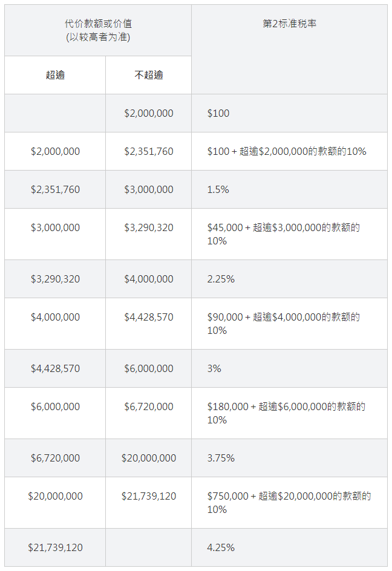
Task: Click the $45,000 plus 10% formula cell
Action: pos(289,234)
